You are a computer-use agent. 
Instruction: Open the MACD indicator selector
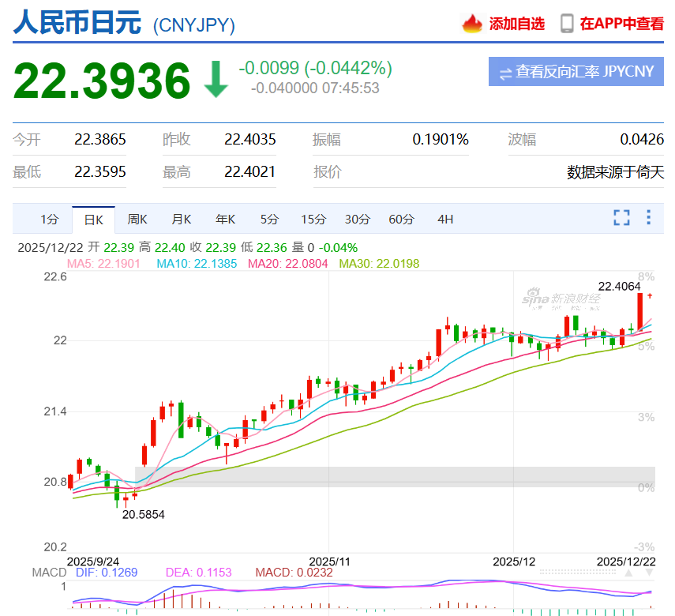49,572
